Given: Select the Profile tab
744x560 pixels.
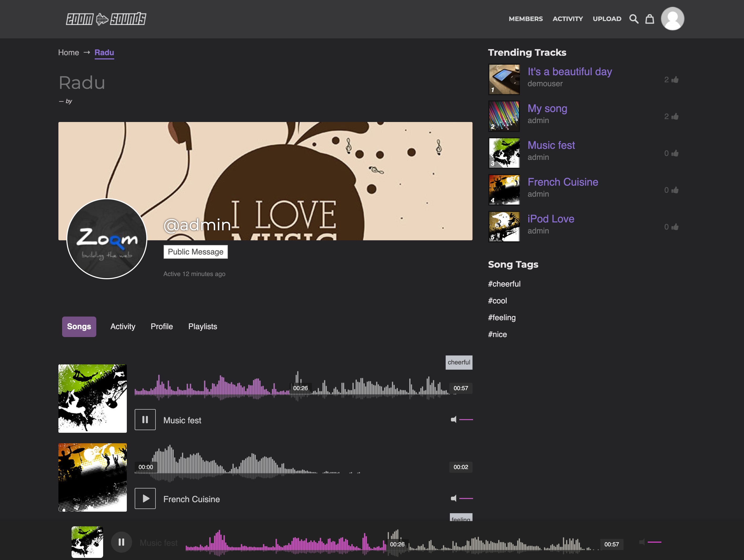Looking at the screenshot, I should 162,326.
